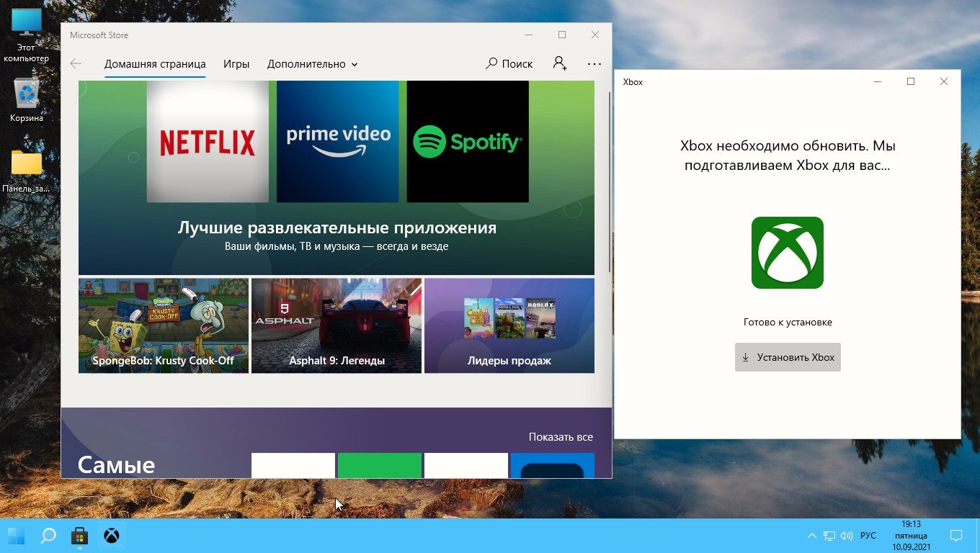Click the Xbox необходимо обновить message

788,155
